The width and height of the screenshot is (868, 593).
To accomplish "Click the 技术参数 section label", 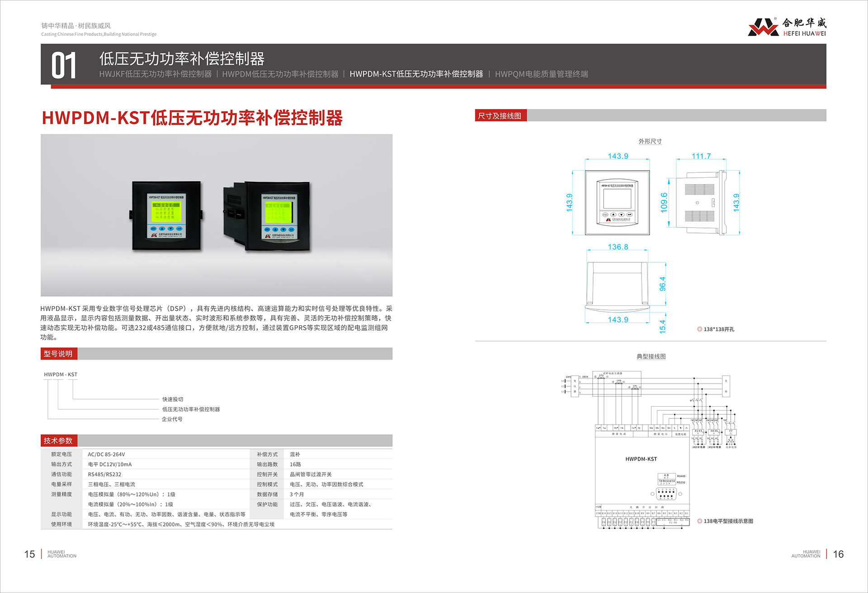I will (x=58, y=441).
